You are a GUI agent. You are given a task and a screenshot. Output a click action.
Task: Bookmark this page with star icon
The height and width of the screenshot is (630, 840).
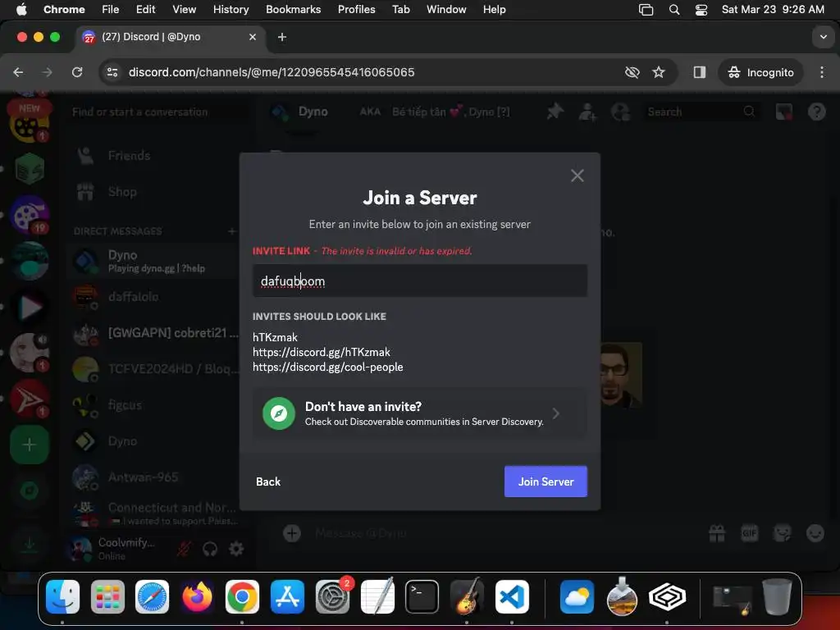[x=659, y=72]
